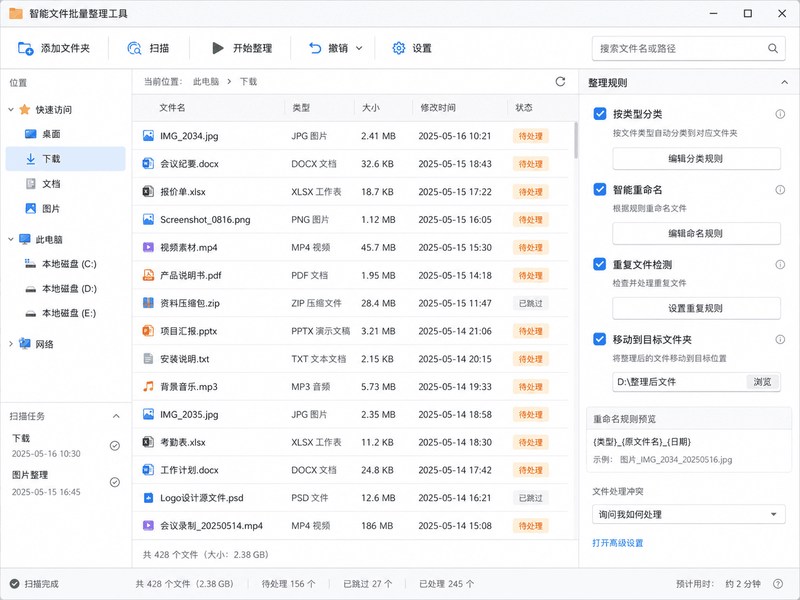The width and height of the screenshot is (800, 600).
Task: Collapse the 扫描任务 panel
Action: (116, 416)
